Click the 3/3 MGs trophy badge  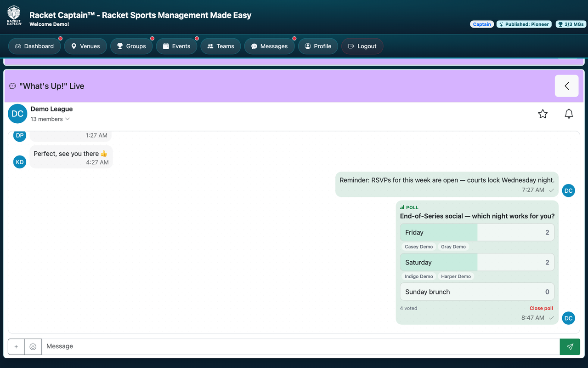pos(571,24)
